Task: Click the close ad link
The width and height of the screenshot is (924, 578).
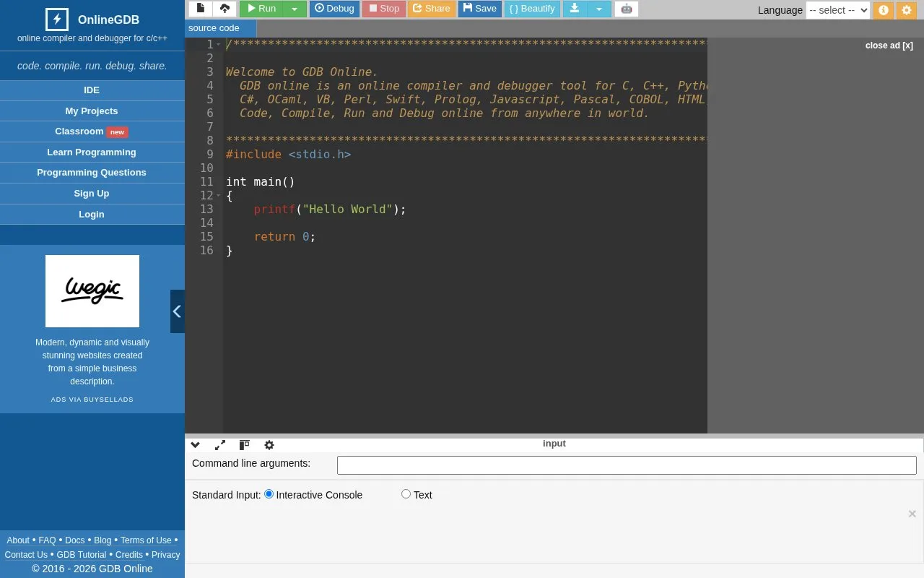Action: [x=889, y=46]
